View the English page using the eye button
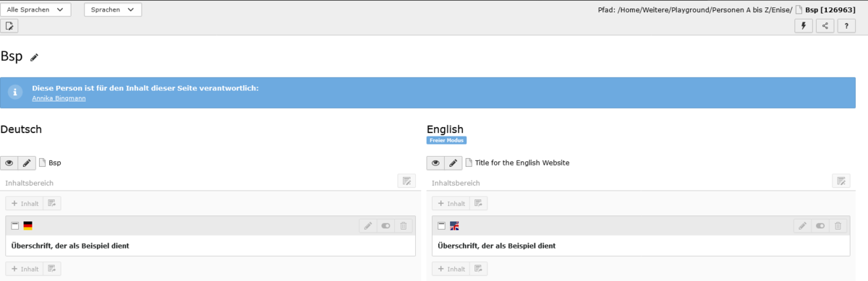868x281 pixels. click(x=435, y=163)
